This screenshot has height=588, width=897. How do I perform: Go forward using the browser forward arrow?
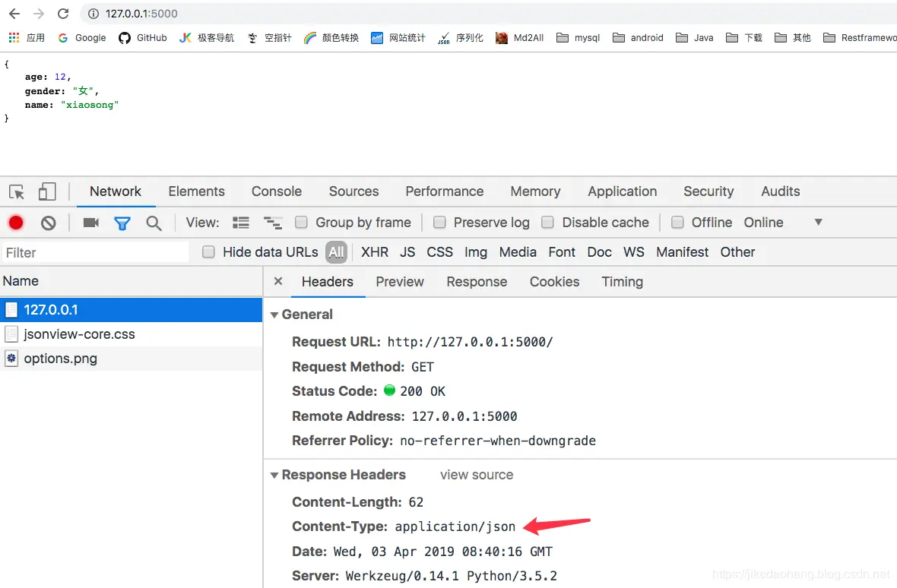click(38, 13)
